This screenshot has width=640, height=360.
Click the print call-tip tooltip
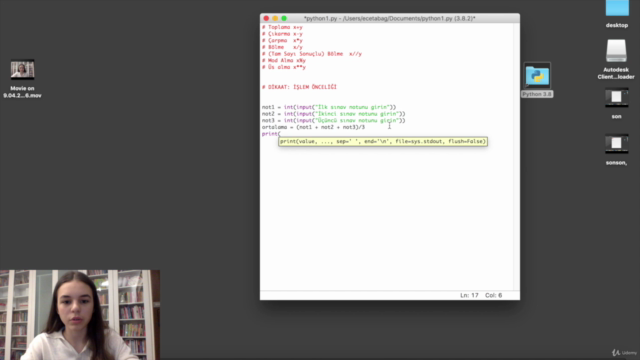[383, 141]
